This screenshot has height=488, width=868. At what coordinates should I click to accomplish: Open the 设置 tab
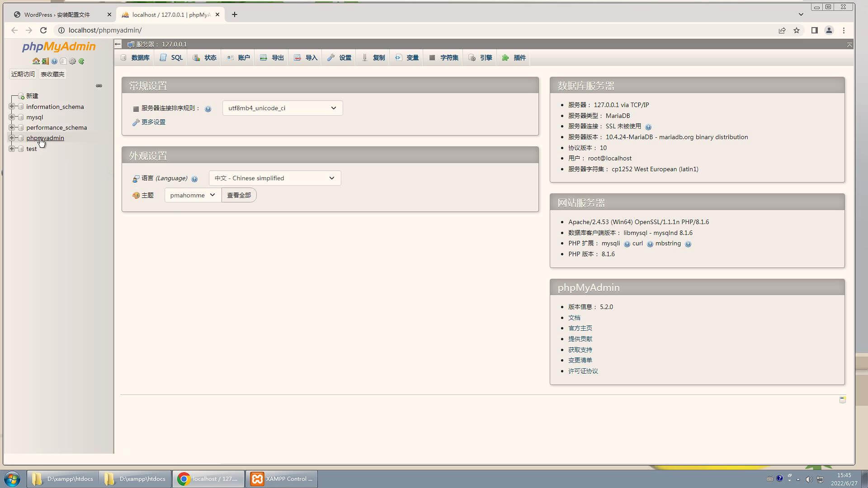pos(340,58)
